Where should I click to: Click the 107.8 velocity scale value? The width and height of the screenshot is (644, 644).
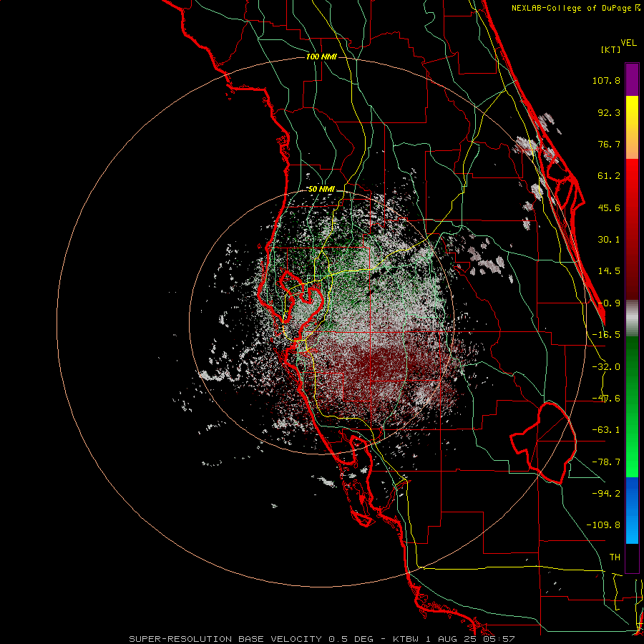(606, 80)
